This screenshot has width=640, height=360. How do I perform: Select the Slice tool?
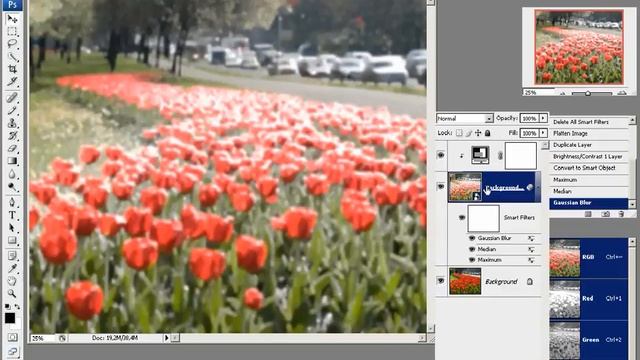coord(12,81)
